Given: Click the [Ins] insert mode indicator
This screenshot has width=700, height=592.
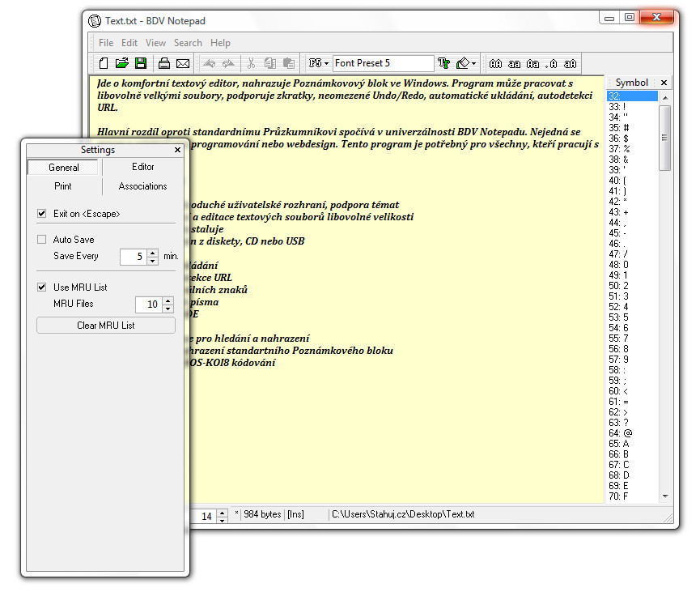Looking at the screenshot, I should pyautogui.click(x=295, y=514).
